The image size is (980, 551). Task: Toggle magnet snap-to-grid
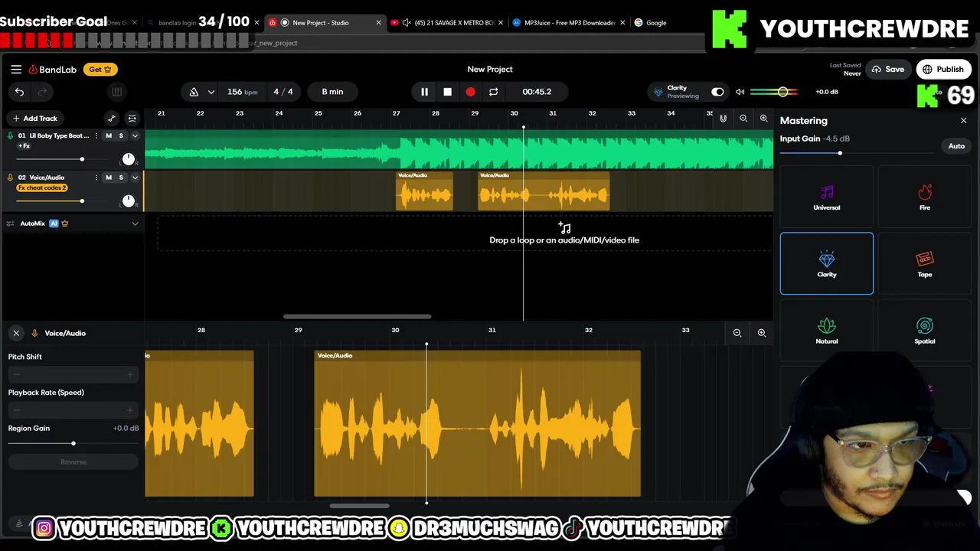[x=723, y=119]
